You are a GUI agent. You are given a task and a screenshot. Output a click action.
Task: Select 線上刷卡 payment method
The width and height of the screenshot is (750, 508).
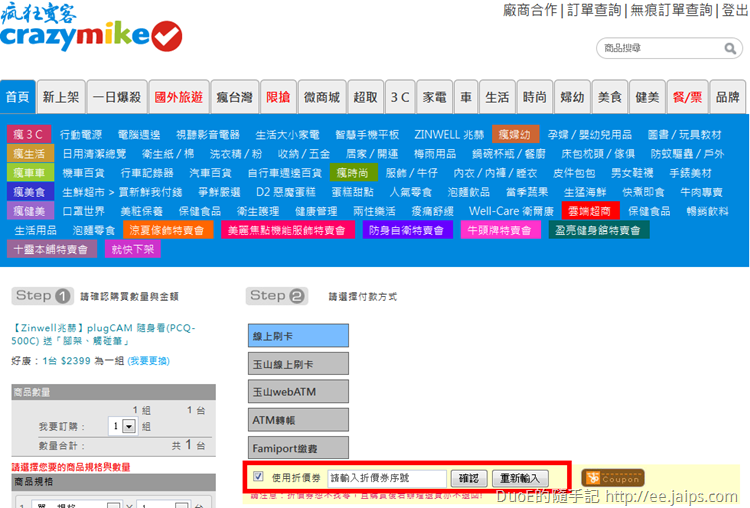click(298, 336)
